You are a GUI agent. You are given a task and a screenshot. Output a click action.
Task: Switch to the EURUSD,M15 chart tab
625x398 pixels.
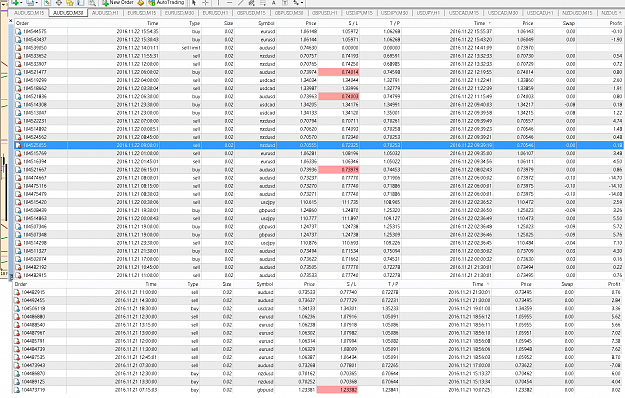pos(142,13)
